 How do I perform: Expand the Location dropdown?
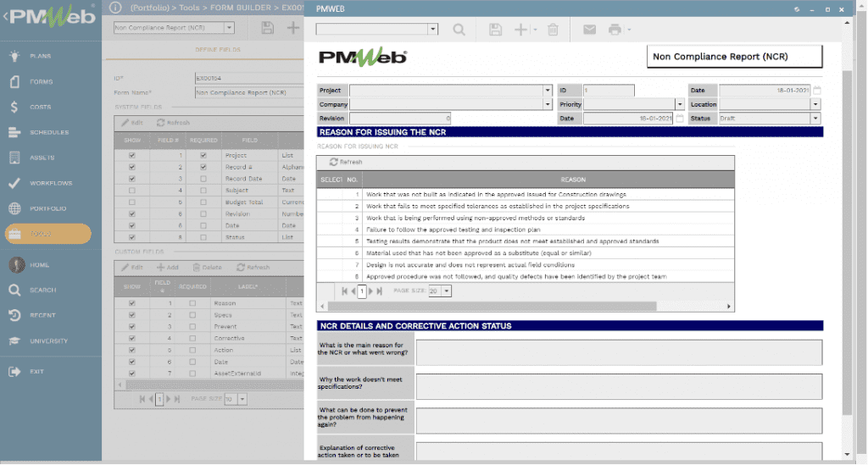815,104
